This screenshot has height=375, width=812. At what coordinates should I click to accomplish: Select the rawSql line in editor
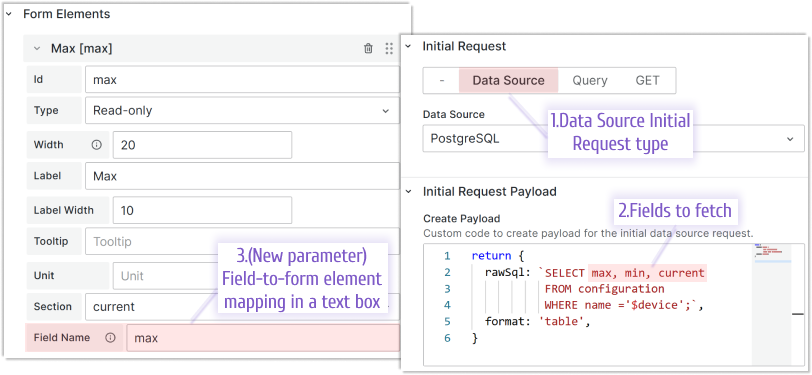594,272
